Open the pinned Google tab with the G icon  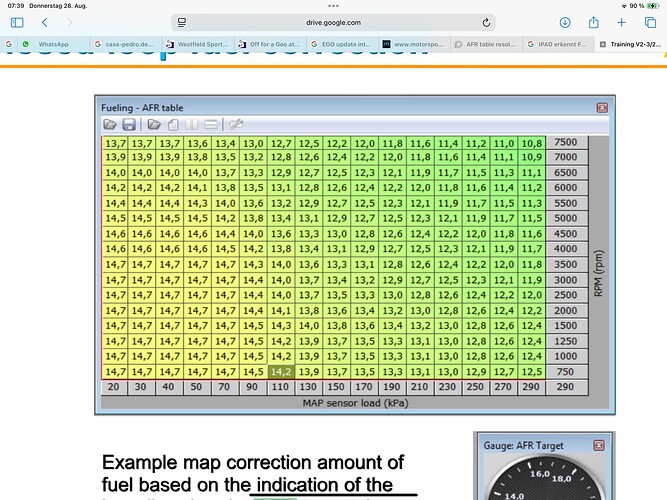[9, 44]
